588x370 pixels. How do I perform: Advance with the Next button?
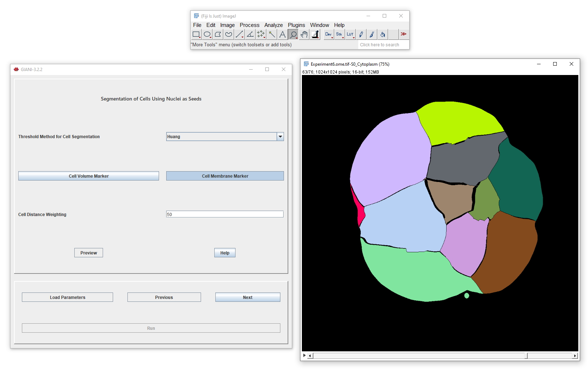248,297
